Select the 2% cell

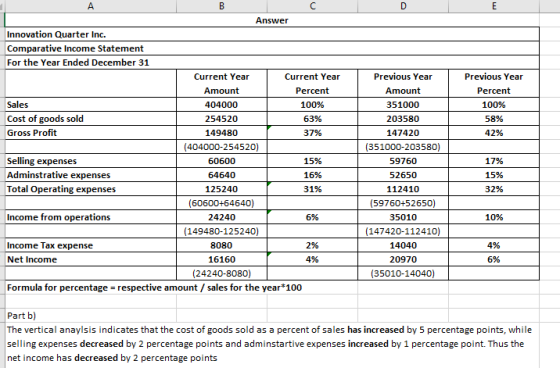tap(312, 245)
